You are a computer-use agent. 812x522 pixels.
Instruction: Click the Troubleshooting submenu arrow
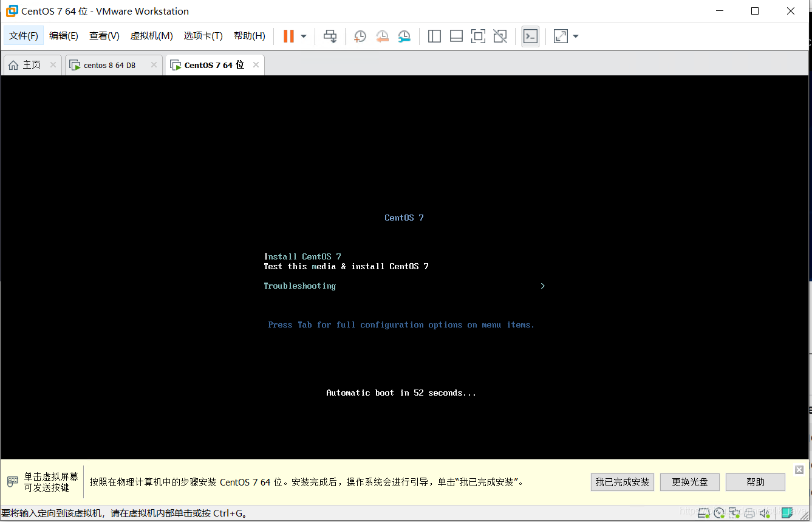click(543, 286)
